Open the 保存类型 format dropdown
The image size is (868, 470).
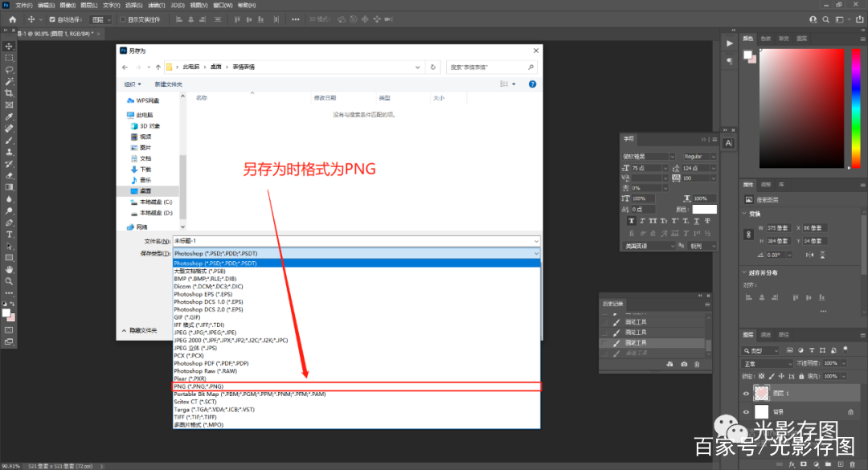point(356,253)
